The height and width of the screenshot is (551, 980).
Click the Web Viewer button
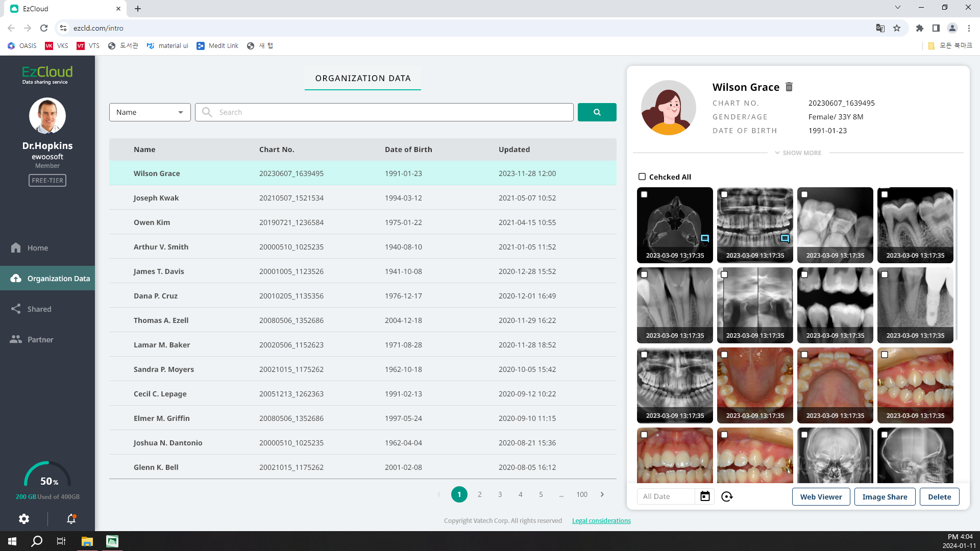(x=821, y=496)
